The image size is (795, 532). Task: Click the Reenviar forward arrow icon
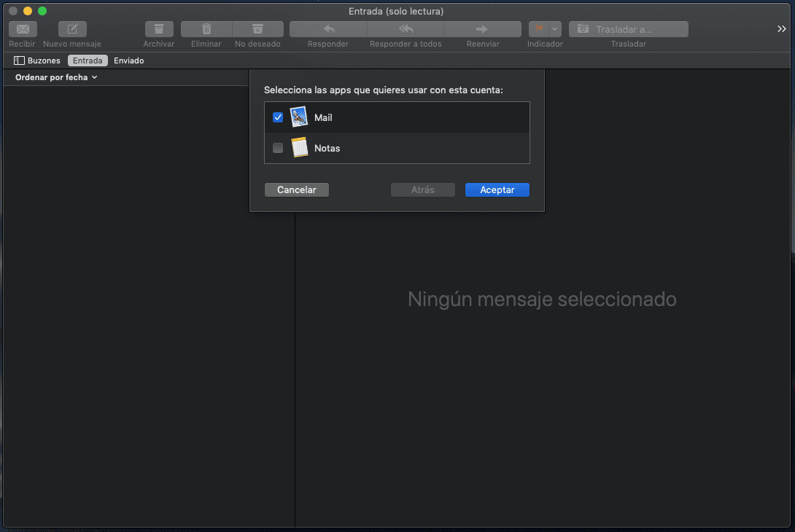pos(482,29)
